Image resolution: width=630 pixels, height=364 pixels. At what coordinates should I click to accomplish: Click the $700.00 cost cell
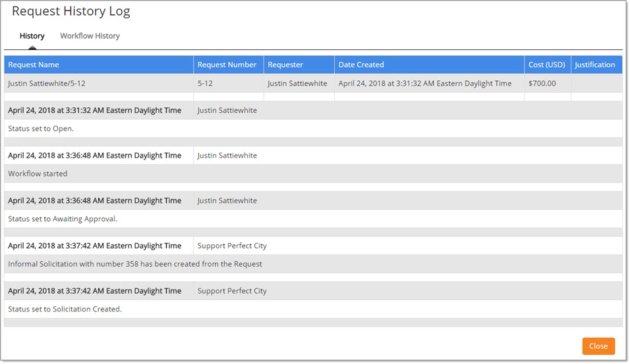542,84
